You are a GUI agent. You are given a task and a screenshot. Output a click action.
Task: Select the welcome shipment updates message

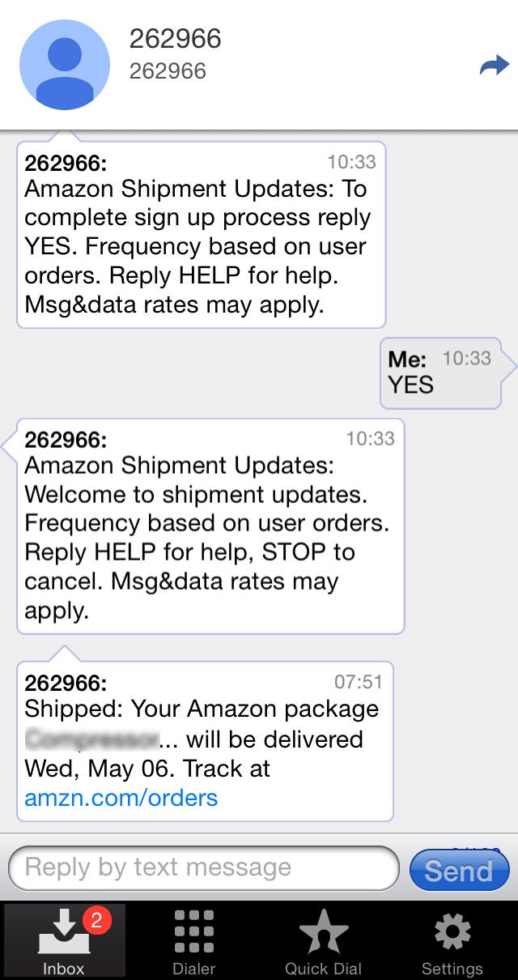pyautogui.click(x=206, y=525)
